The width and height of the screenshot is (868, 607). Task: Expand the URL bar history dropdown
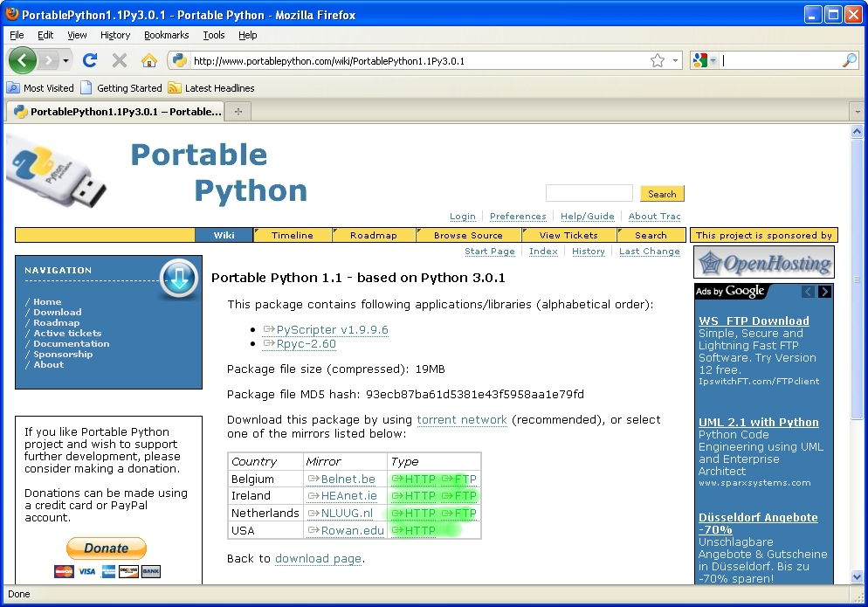(676, 60)
